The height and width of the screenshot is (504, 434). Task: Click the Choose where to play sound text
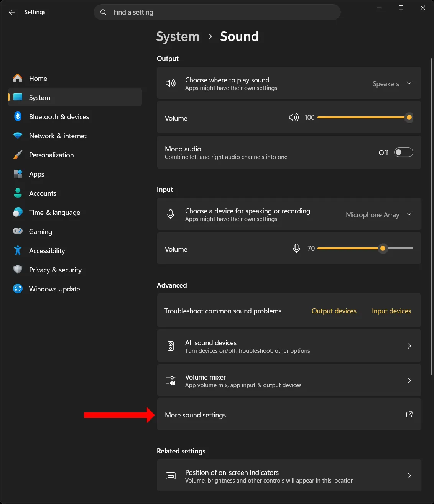tap(227, 80)
